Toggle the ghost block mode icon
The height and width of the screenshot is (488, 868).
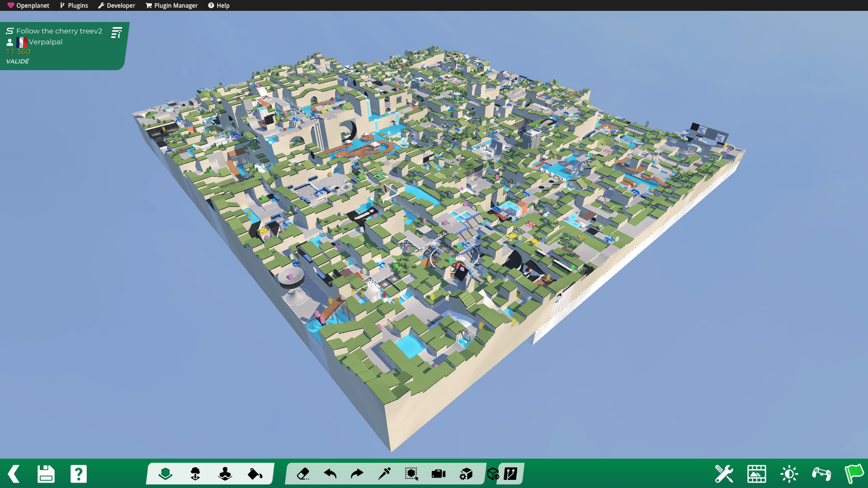493,474
